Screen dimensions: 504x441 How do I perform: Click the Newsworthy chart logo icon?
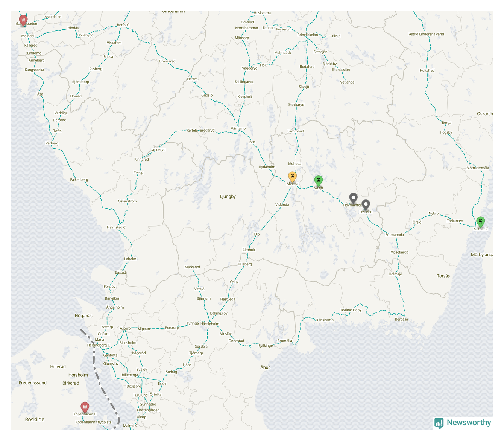coord(439,423)
